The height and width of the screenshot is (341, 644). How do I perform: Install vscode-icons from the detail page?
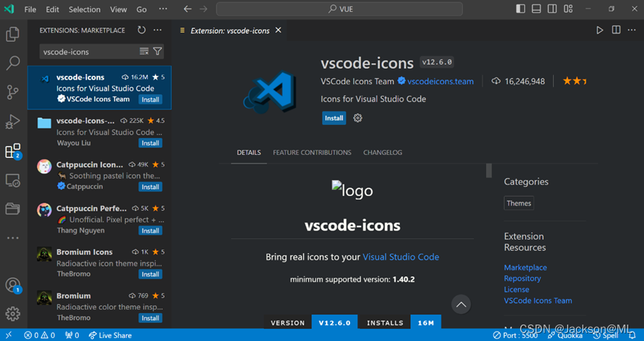[x=334, y=118]
